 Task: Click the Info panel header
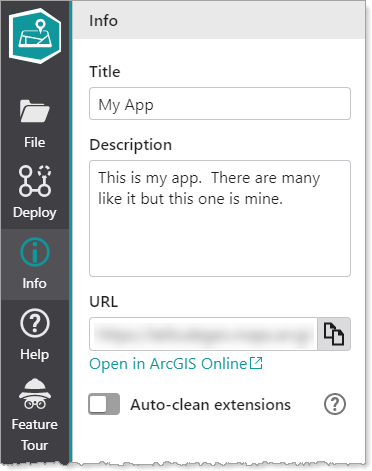pyautogui.click(x=219, y=21)
